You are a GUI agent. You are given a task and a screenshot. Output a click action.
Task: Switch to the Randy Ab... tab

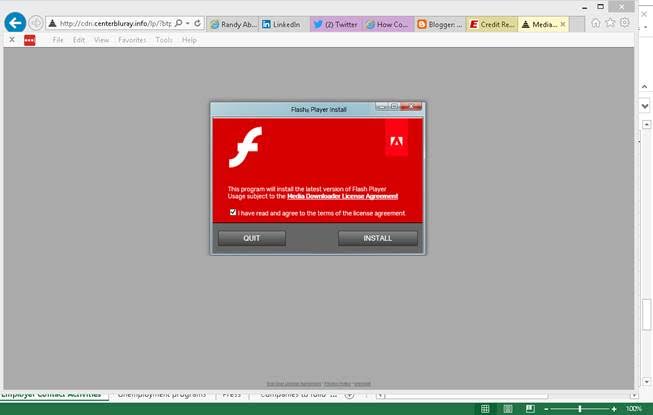coord(233,25)
